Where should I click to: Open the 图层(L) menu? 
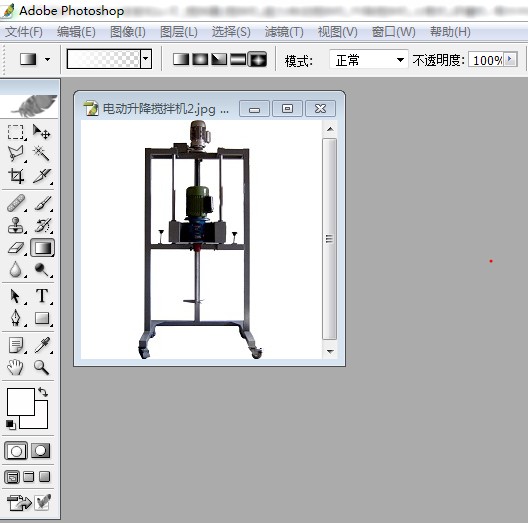click(x=179, y=32)
